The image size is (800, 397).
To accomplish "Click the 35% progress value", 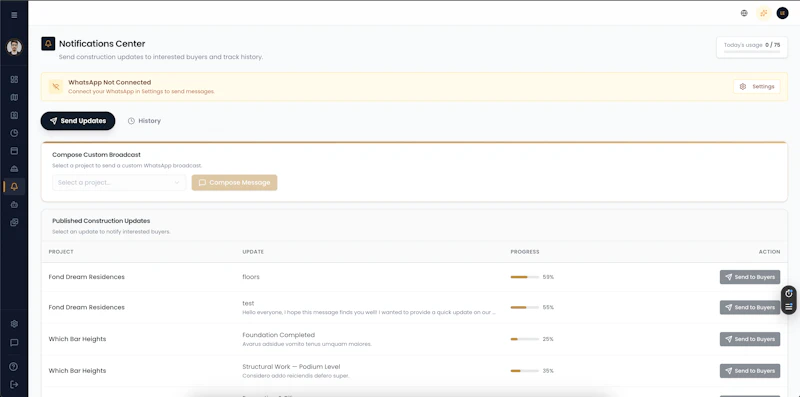I will 548,371.
